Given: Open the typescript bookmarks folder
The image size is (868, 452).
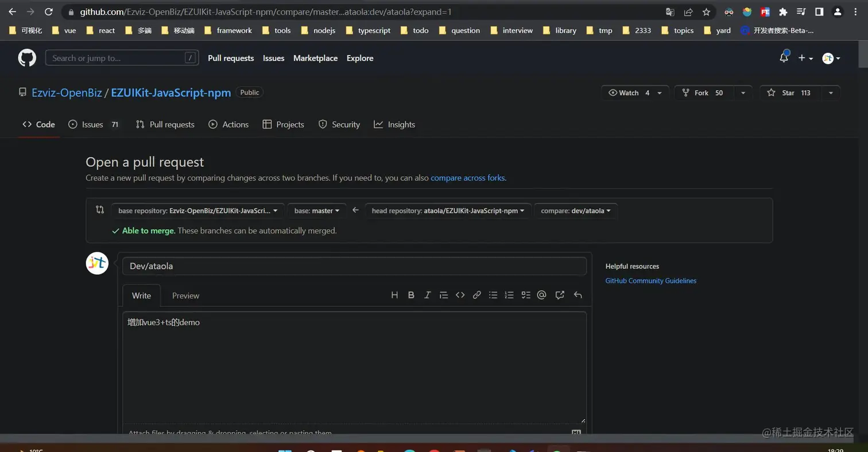Looking at the screenshot, I should point(368,30).
